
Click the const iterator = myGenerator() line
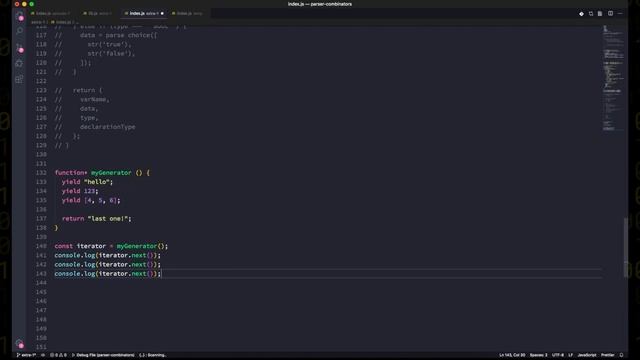pos(111,246)
